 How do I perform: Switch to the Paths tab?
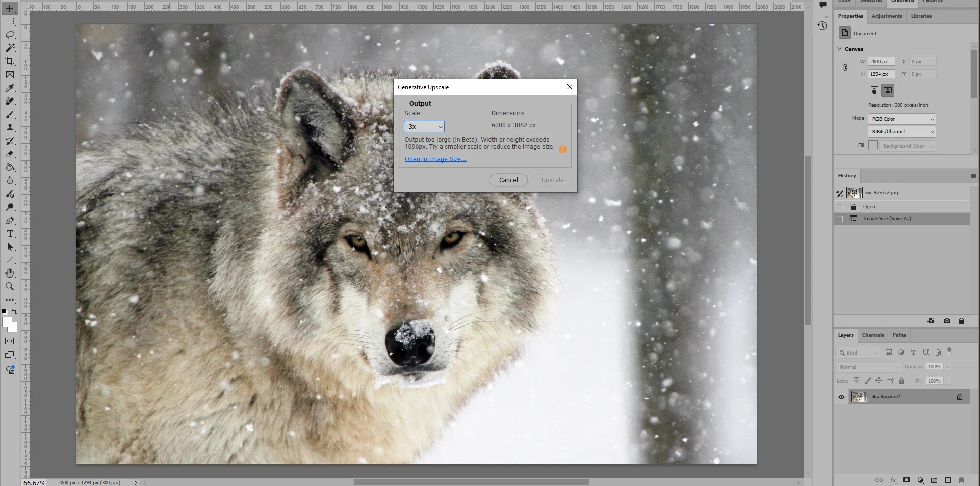pyautogui.click(x=899, y=335)
